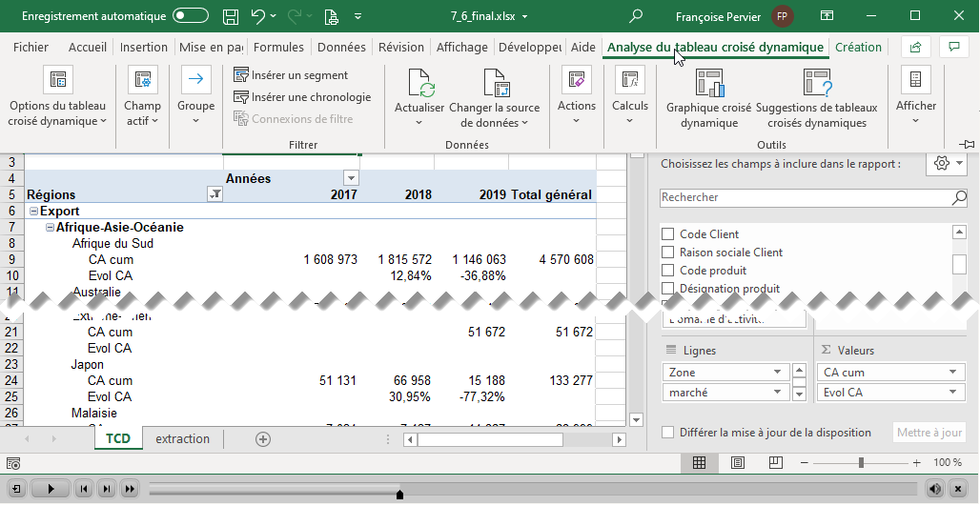The image size is (980, 506).
Task: Check the Code Client field checkbox
Action: click(667, 234)
